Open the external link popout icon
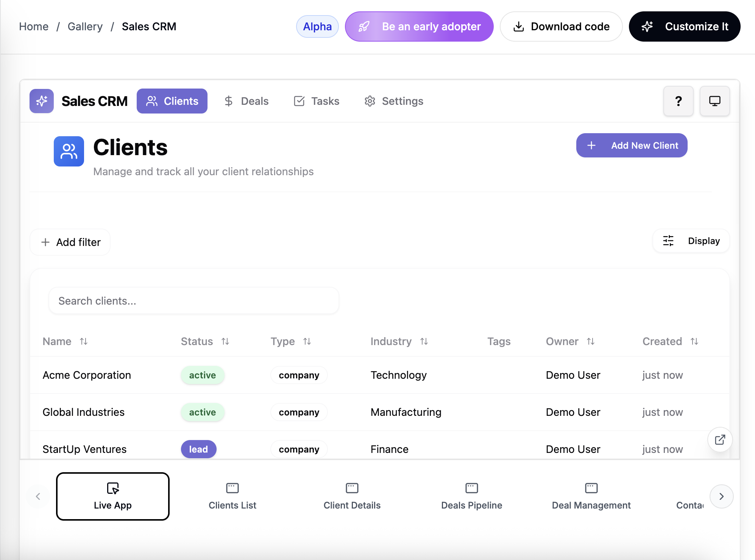 720,440
